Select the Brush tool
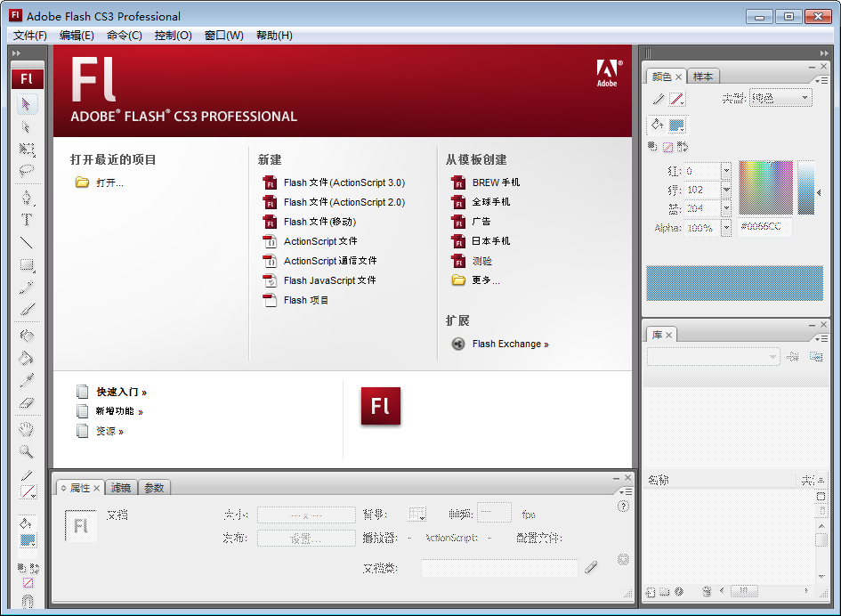The image size is (841, 616). [27, 310]
